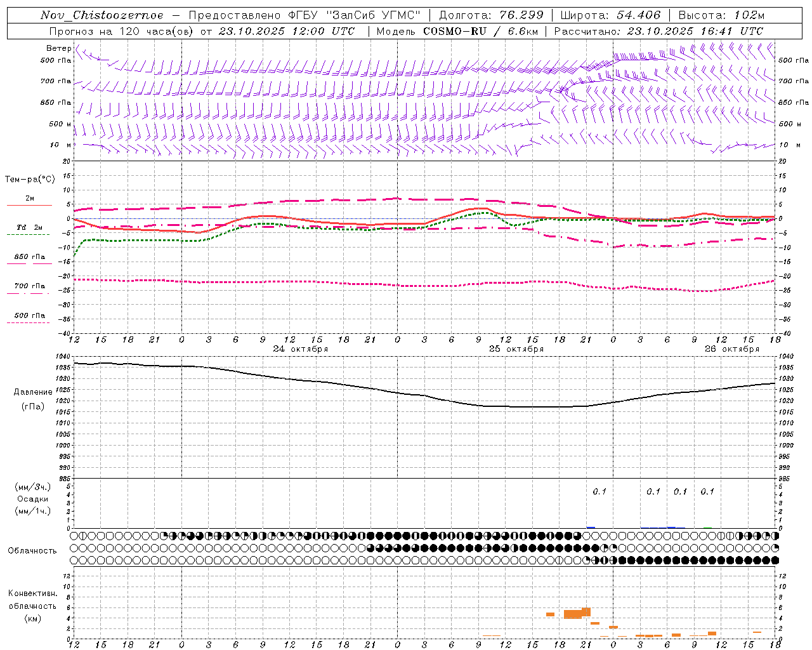Click the Тем-ра(°C) axis title
The height and width of the screenshot is (650, 812).
click(30, 180)
